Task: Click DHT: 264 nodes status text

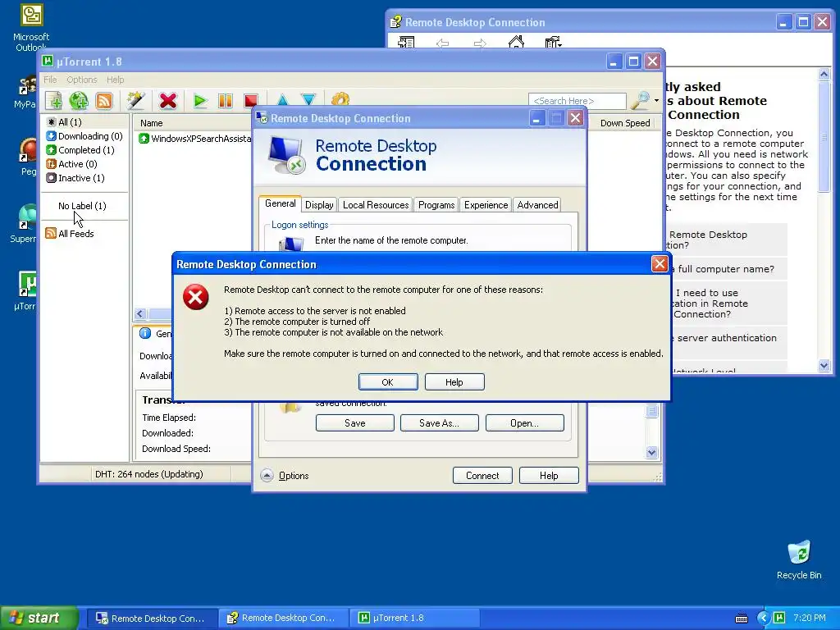Action: pos(149,474)
